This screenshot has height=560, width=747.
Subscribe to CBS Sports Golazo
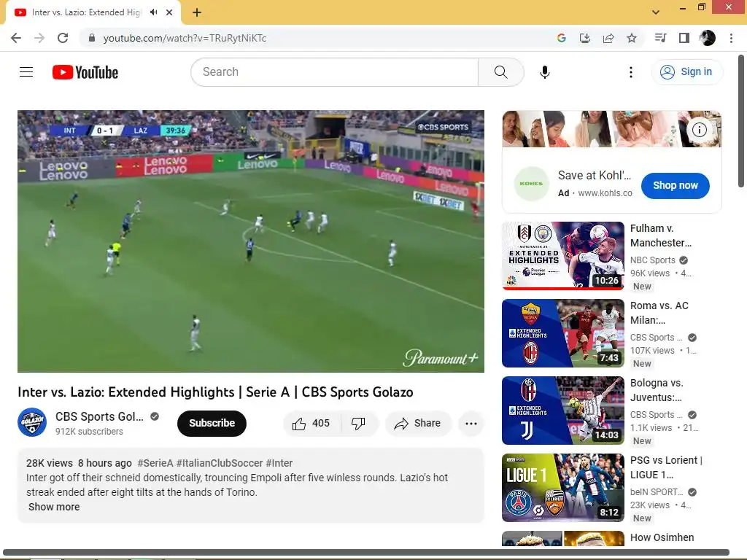[212, 423]
